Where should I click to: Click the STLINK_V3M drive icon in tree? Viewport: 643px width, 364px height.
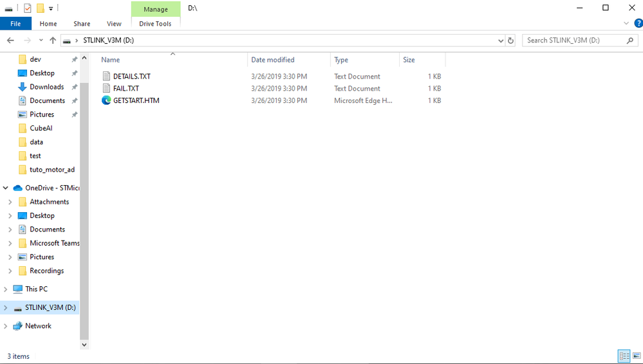17,308
